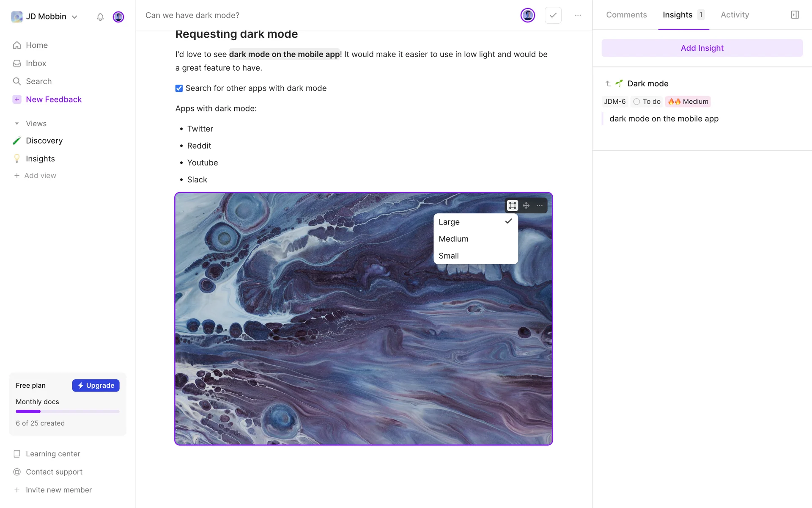Open Inbox from the sidebar
Viewport: 812px width, 508px height.
click(36, 63)
